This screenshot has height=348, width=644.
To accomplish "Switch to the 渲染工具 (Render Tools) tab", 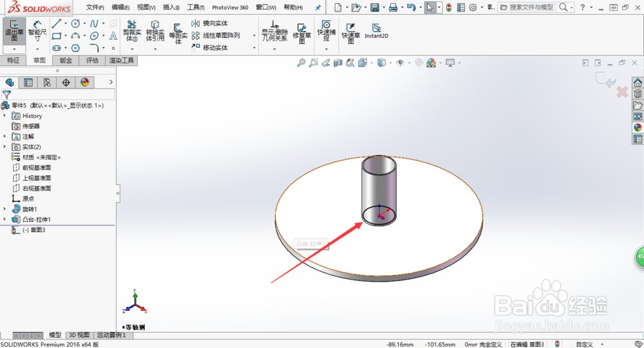I will 122,61.
